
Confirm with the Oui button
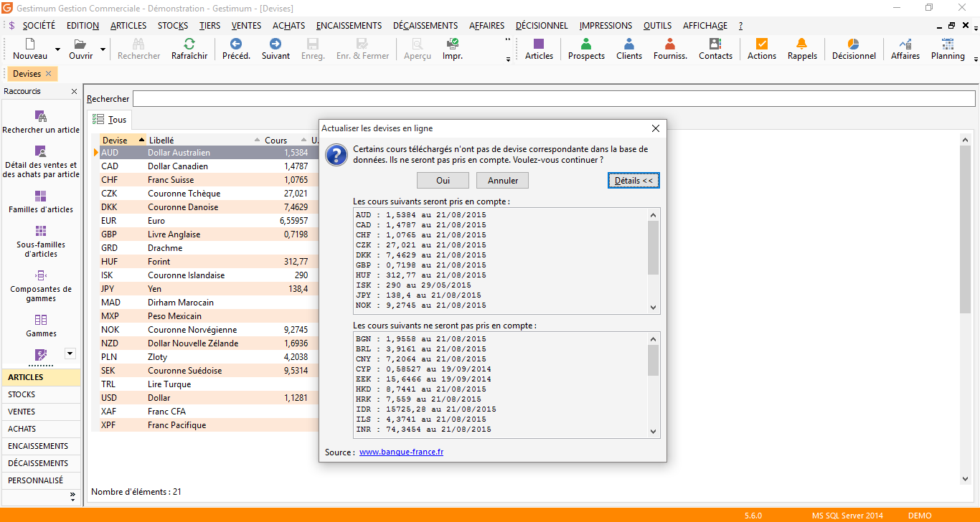[x=443, y=181]
